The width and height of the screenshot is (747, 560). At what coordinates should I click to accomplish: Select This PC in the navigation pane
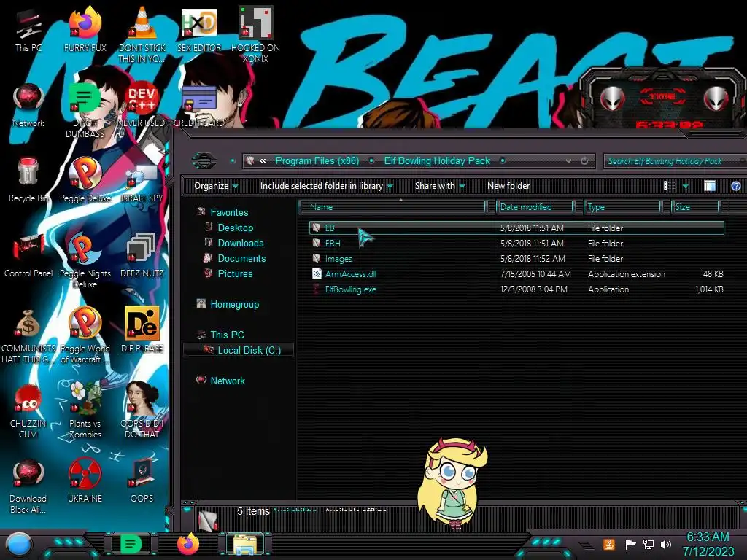point(227,335)
